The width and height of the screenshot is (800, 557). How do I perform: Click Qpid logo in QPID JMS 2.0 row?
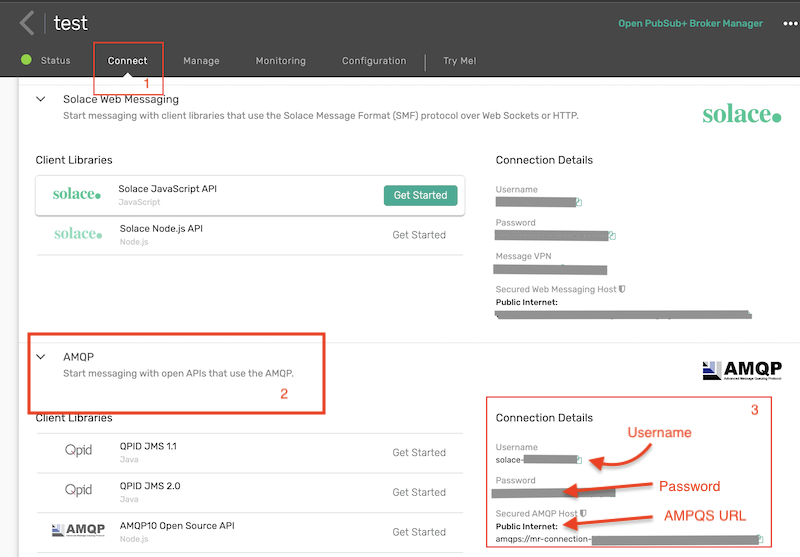pos(78,490)
